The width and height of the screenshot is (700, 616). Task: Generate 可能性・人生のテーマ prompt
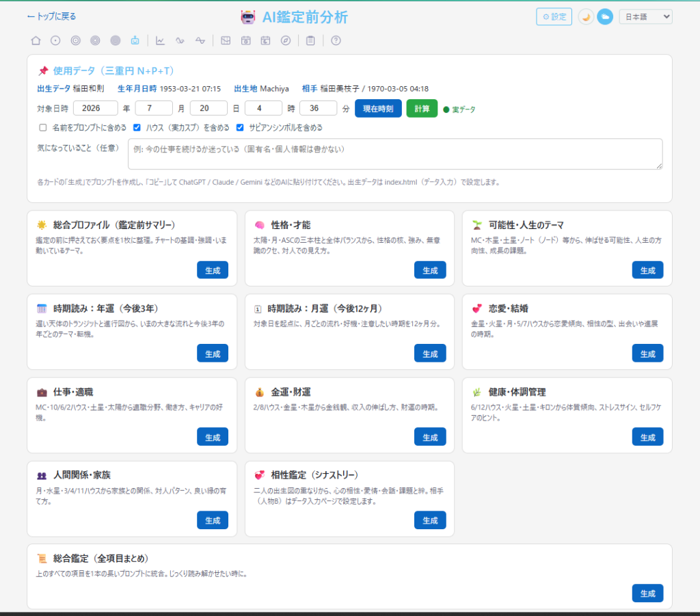tap(647, 270)
